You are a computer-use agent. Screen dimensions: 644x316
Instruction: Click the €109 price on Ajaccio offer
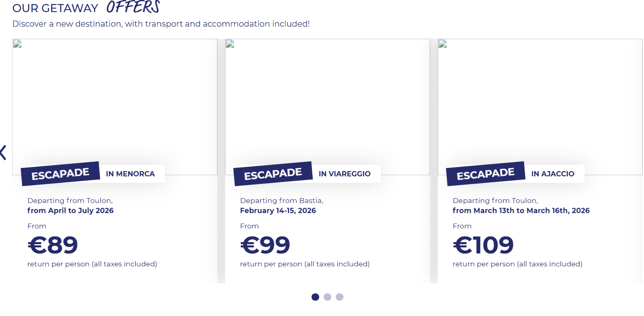483,245
